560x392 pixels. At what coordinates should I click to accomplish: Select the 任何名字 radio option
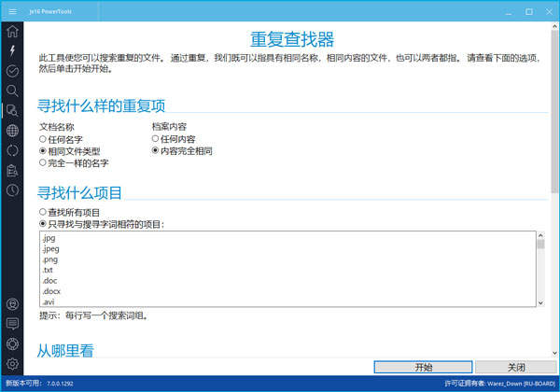tap(43, 139)
